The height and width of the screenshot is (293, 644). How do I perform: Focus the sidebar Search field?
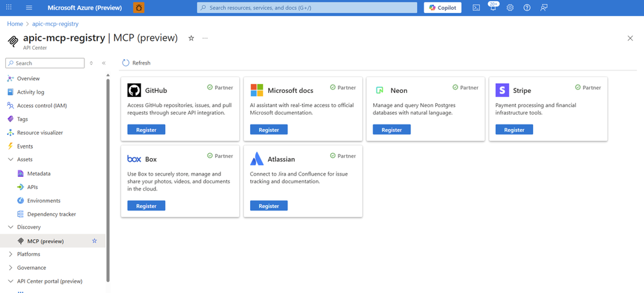click(44, 63)
